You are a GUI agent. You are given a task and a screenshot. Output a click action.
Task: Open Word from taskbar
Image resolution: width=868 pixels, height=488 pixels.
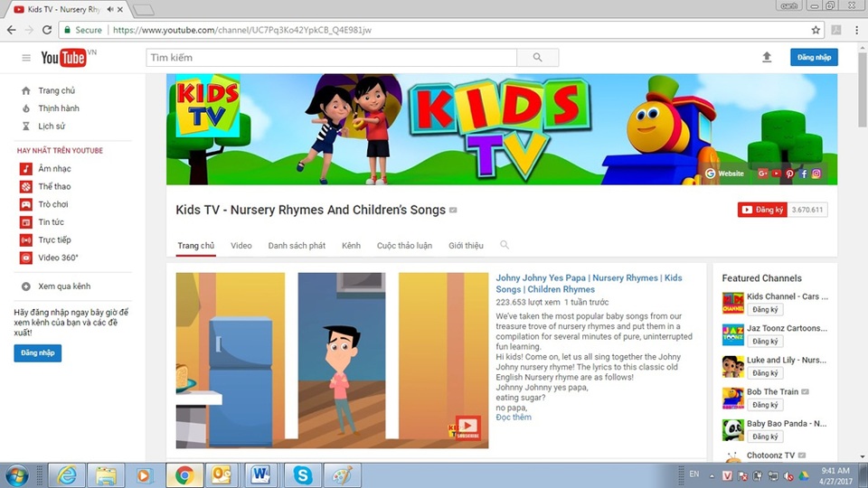(260, 475)
